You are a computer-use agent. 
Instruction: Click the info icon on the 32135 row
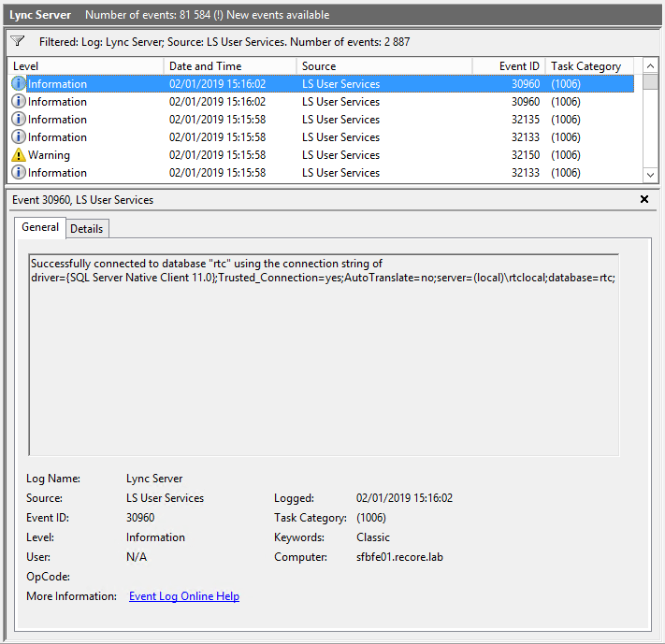(18, 119)
